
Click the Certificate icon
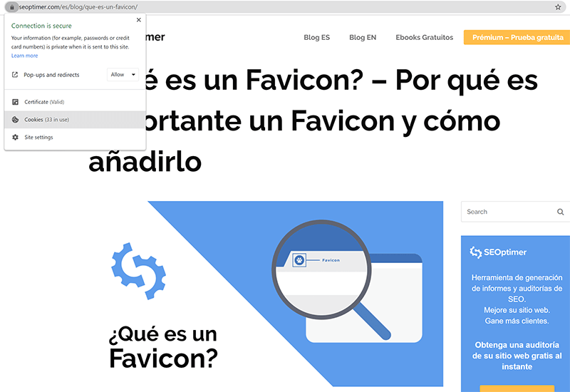(x=15, y=102)
